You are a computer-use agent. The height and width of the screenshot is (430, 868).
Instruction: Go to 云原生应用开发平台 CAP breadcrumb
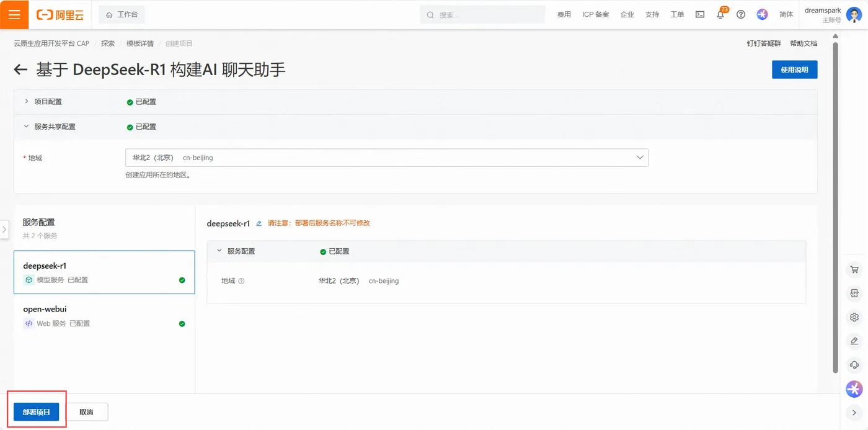[51, 43]
